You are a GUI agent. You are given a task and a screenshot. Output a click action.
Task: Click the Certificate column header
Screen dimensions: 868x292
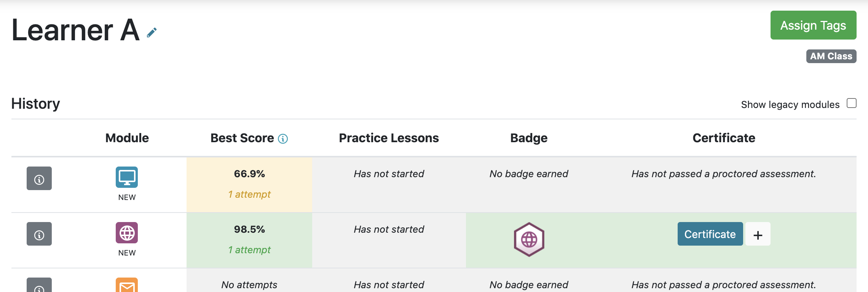[724, 138]
